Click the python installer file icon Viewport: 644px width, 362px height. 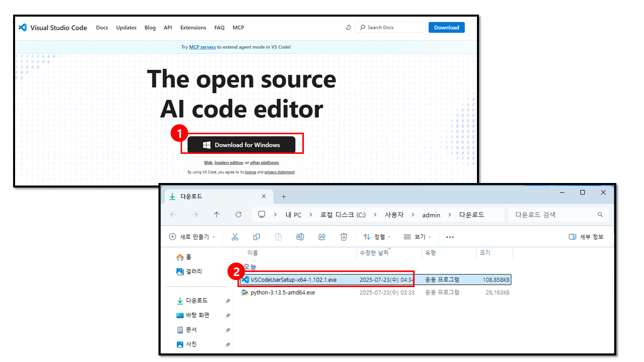pyautogui.click(x=245, y=292)
